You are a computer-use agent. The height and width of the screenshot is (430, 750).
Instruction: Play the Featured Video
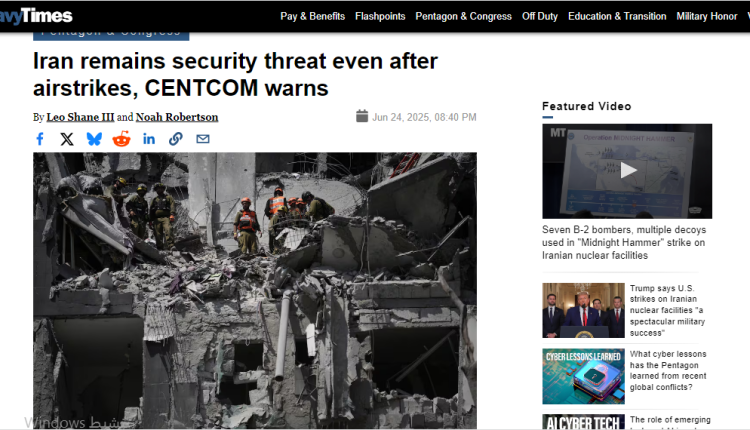pos(628,170)
